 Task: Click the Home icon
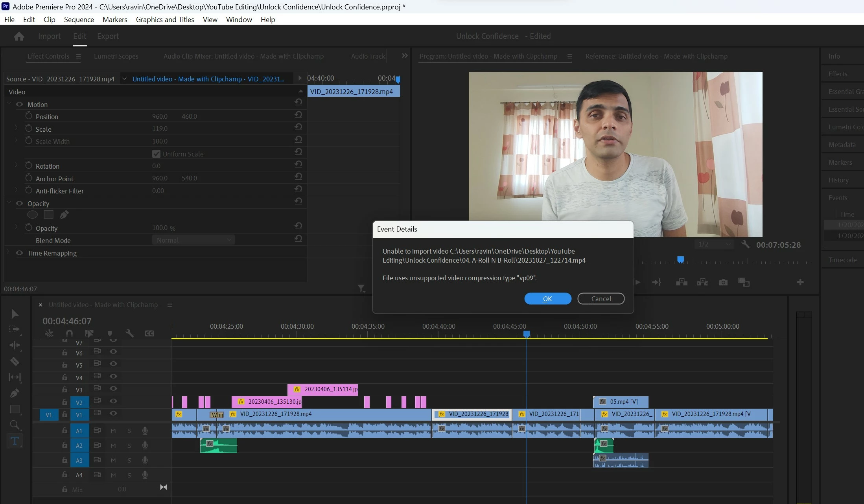[x=19, y=36]
